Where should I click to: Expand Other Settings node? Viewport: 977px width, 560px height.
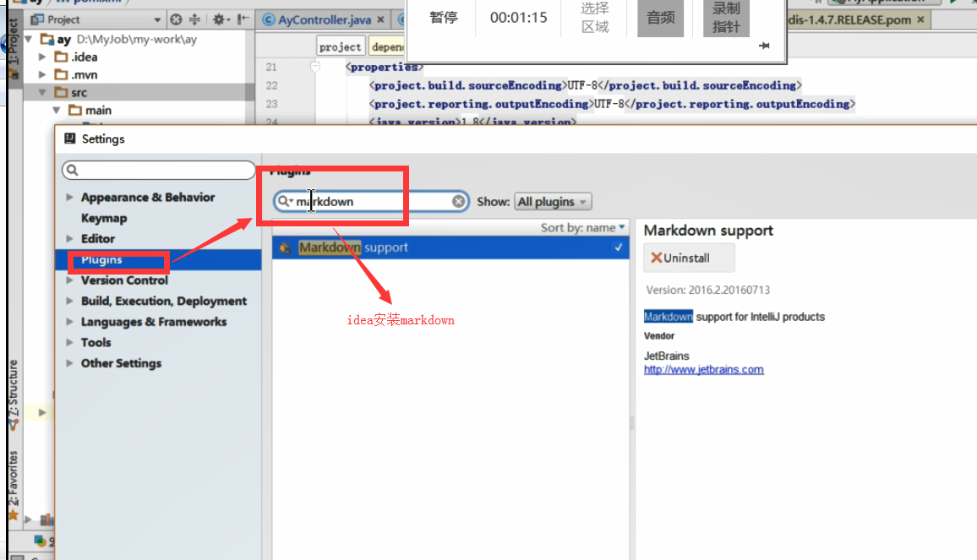pos(70,363)
